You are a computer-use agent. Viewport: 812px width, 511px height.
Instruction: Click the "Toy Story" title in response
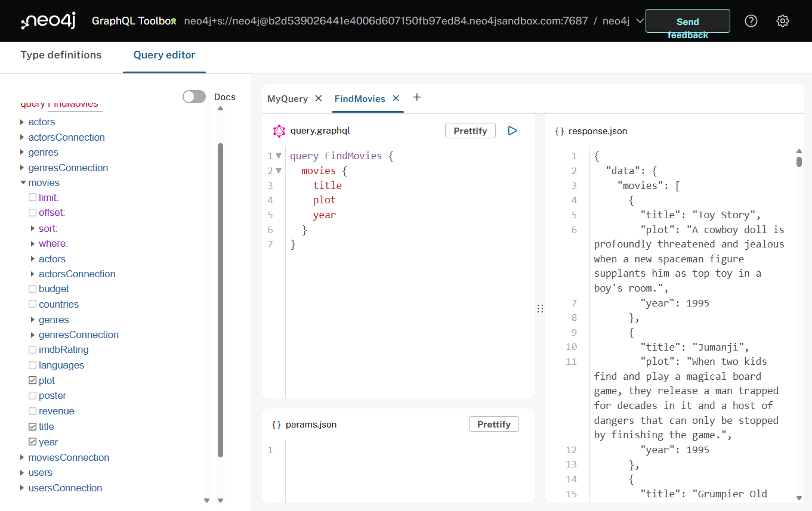tap(725, 215)
